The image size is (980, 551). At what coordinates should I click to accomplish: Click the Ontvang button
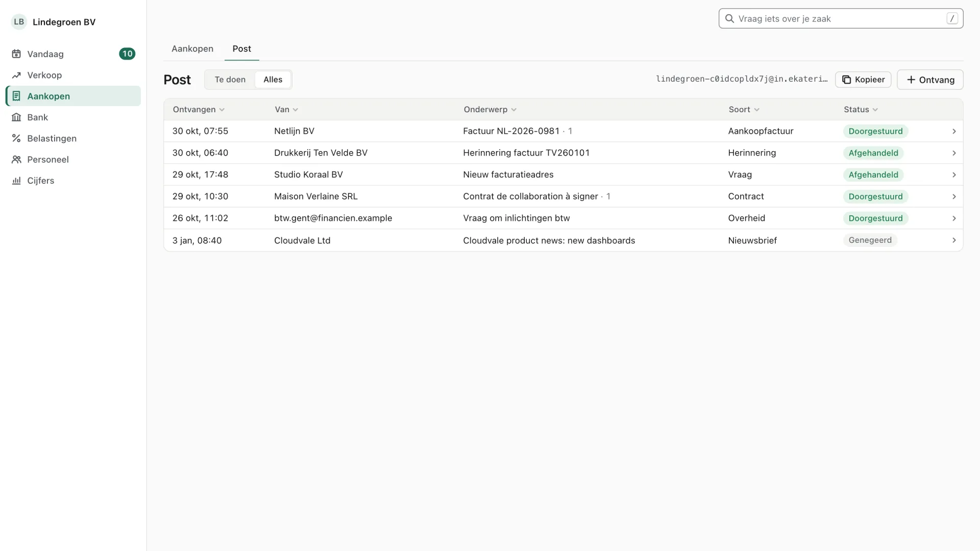tap(930, 80)
